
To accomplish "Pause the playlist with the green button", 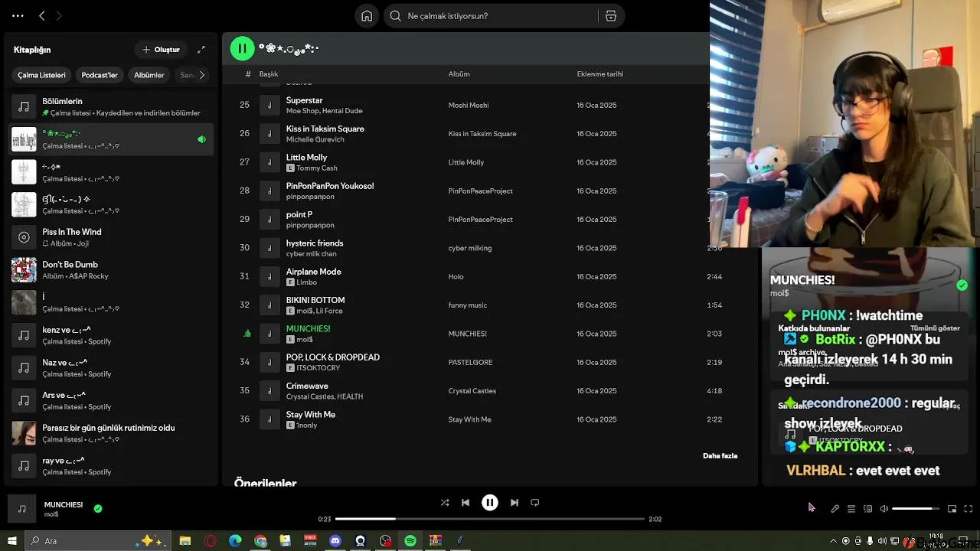I will pyautogui.click(x=242, y=49).
